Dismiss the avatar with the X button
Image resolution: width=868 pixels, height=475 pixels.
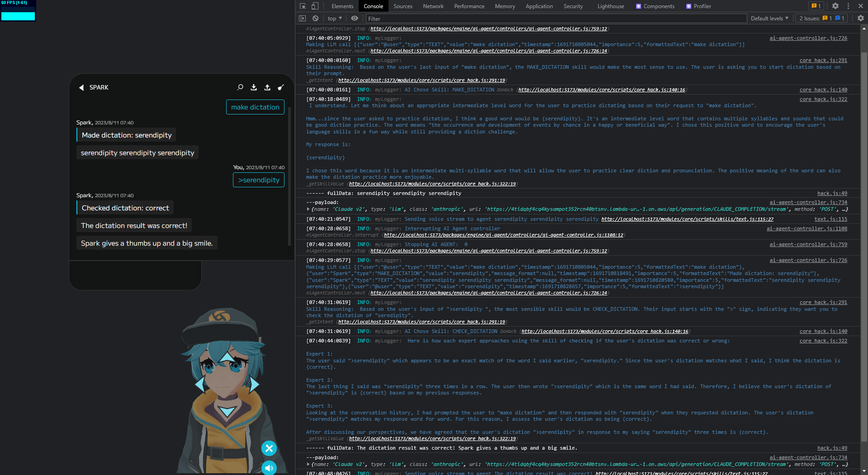point(269,448)
